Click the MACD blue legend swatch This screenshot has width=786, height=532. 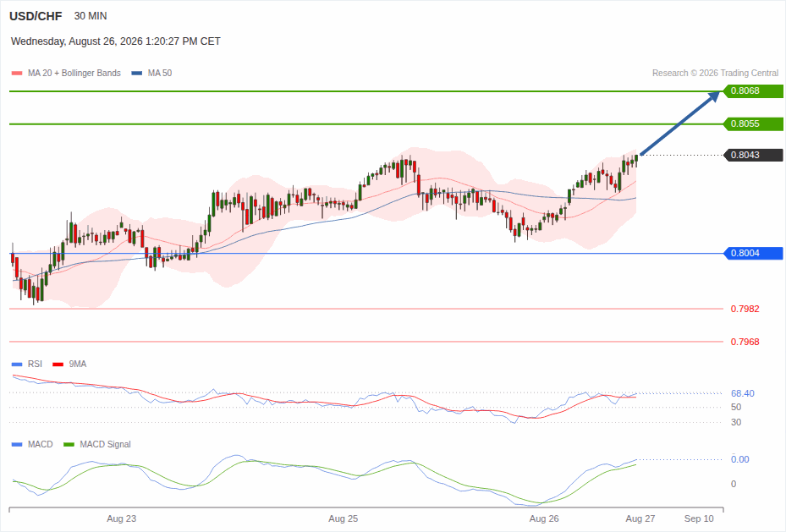(x=17, y=444)
